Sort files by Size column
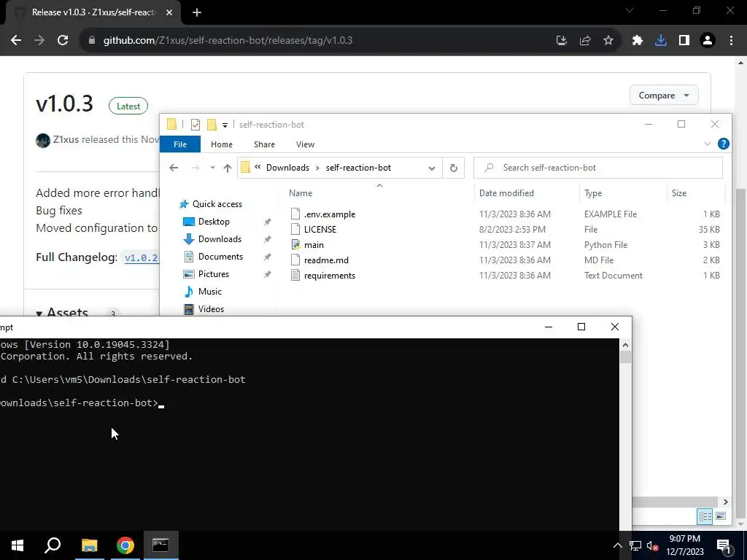Screen dimensions: 747x560 click(679, 192)
